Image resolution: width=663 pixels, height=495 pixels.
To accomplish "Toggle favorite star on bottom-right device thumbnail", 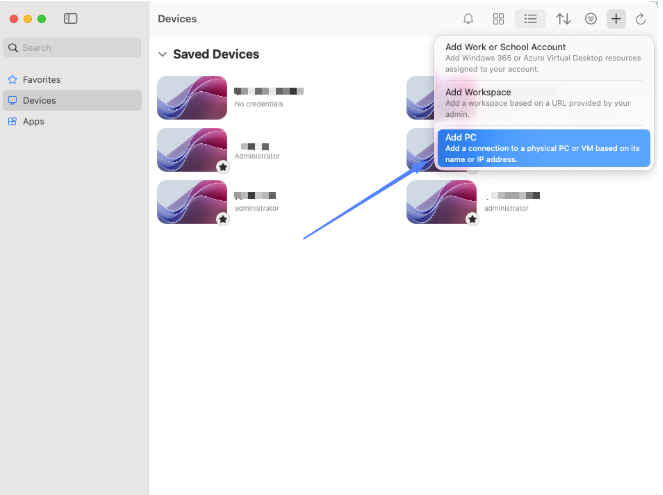I will 472,219.
